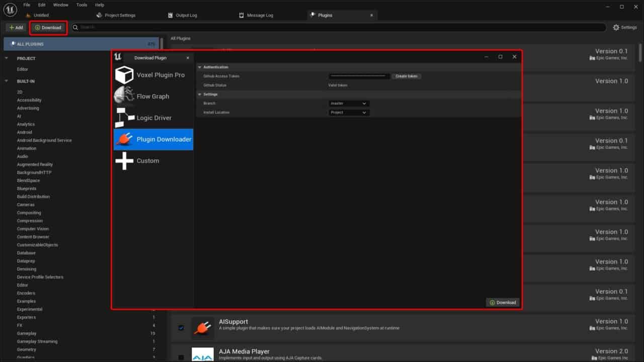Click Unreal logo in Download Plugin dialog

click(118, 56)
